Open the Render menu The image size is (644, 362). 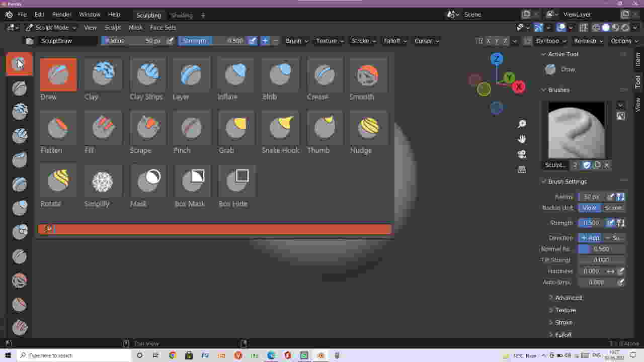tap(62, 15)
